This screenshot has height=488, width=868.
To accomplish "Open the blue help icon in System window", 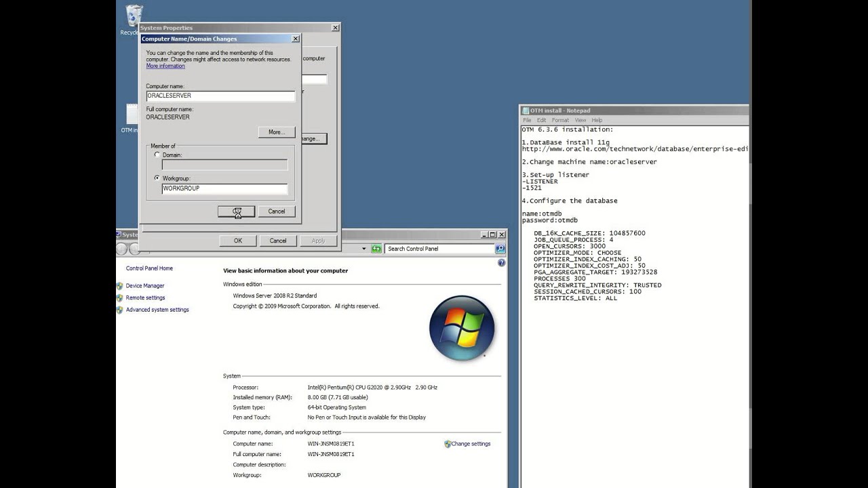I will point(502,262).
